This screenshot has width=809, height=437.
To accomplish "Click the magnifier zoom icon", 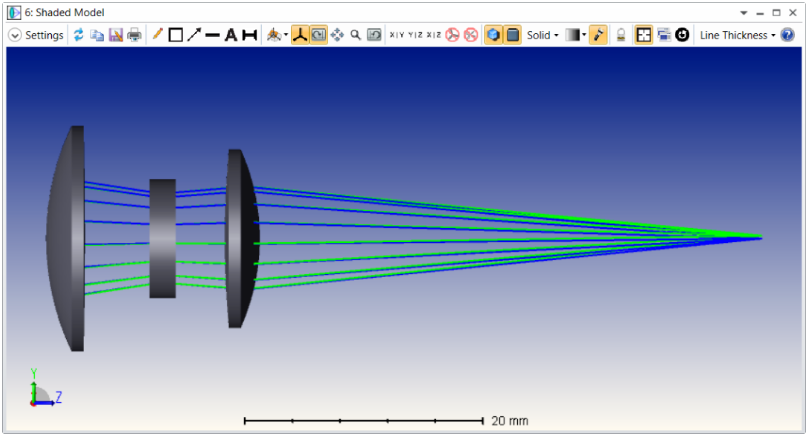I will [x=355, y=35].
